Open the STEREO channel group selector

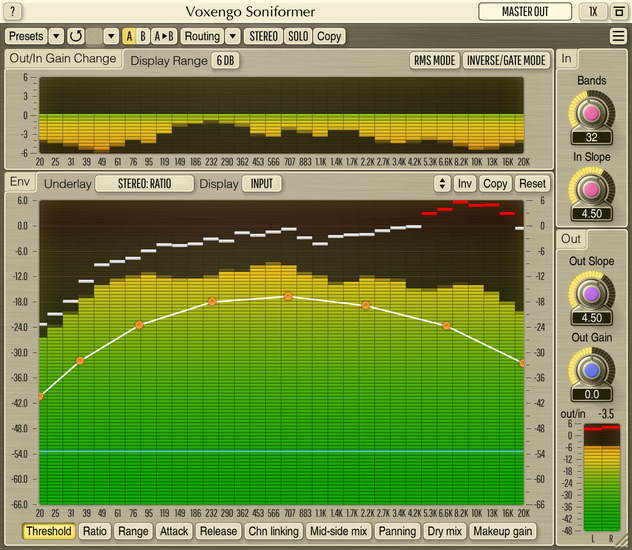(x=263, y=36)
